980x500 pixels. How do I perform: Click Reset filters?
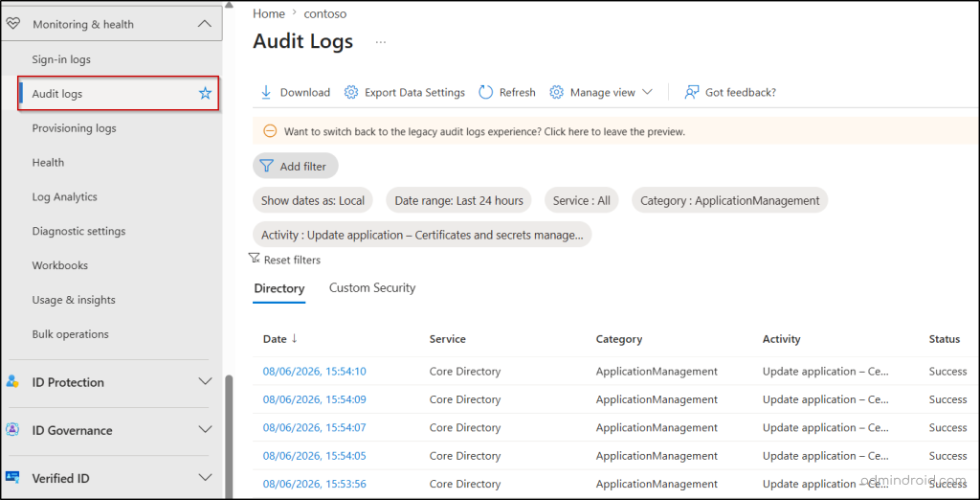click(x=284, y=259)
